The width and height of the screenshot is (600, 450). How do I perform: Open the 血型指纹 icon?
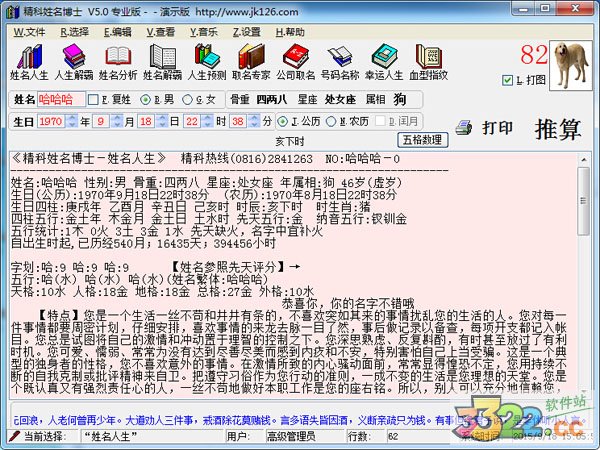(x=429, y=62)
